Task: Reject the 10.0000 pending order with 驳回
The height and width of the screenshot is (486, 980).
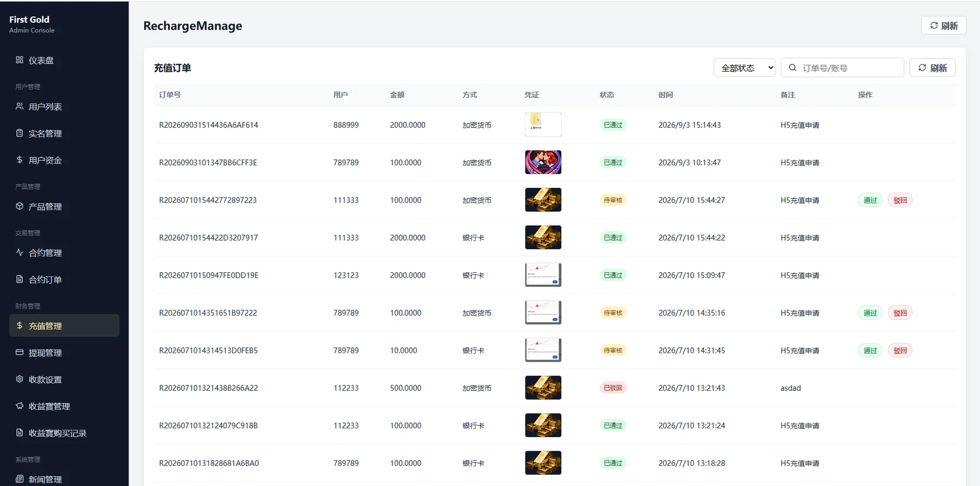Action: point(900,350)
